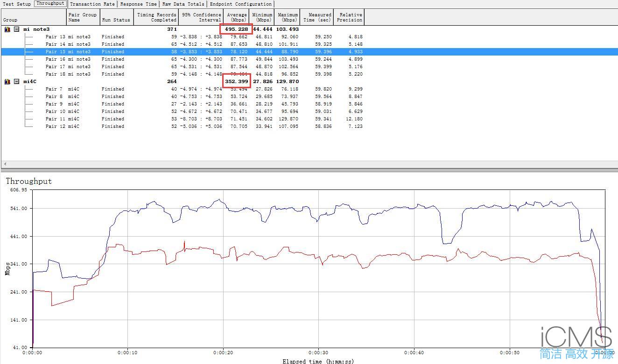This screenshot has height=364, width=618.
Task: Select the Pair 10 mi4C row
Action: (x=309, y=112)
